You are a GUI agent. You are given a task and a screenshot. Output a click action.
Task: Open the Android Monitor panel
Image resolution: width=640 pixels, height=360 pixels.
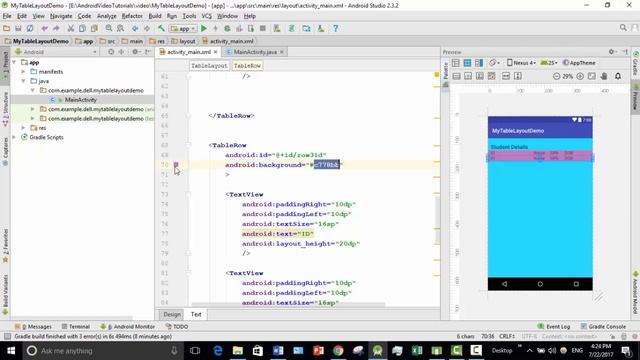tap(128, 327)
